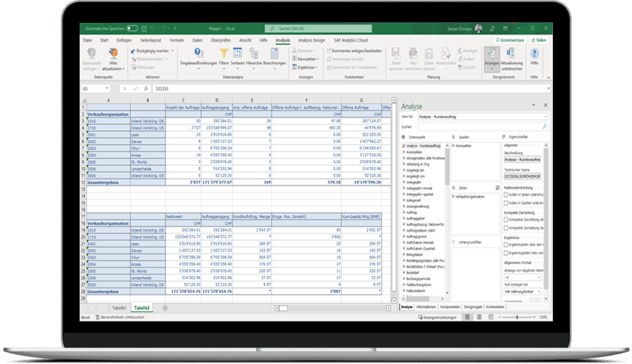Check second Kompakte Darstellung checkbox

point(506,228)
